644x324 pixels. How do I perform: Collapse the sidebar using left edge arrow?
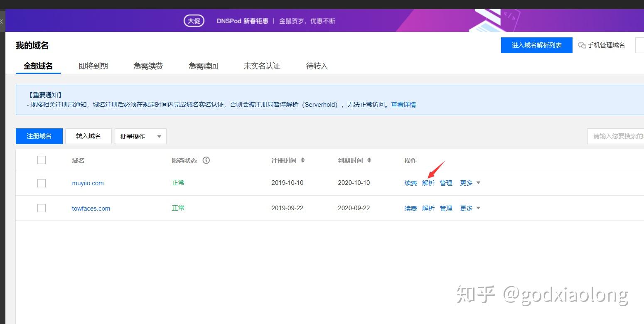2,21
